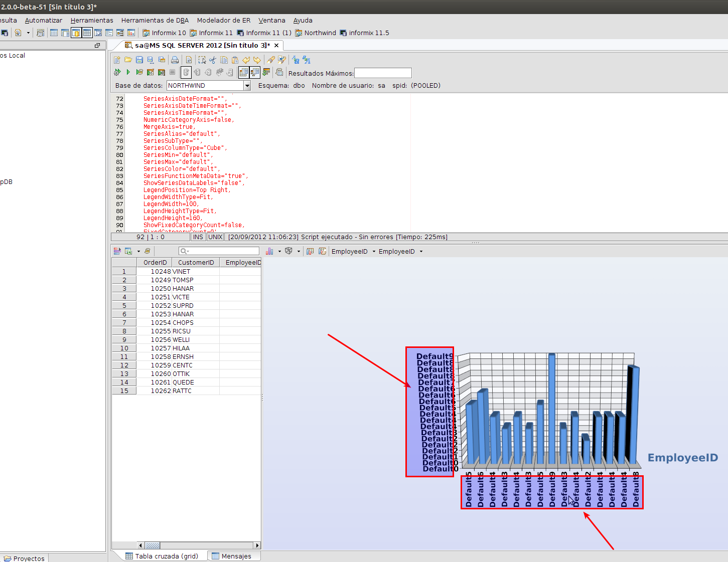Click the first icon in results toolbar

coord(117,251)
